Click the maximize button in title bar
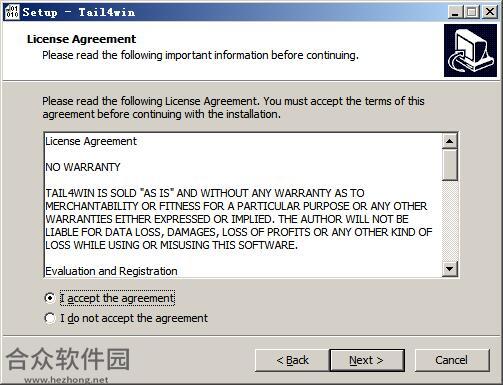Viewport: 503px width, 385px height. point(471,12)
